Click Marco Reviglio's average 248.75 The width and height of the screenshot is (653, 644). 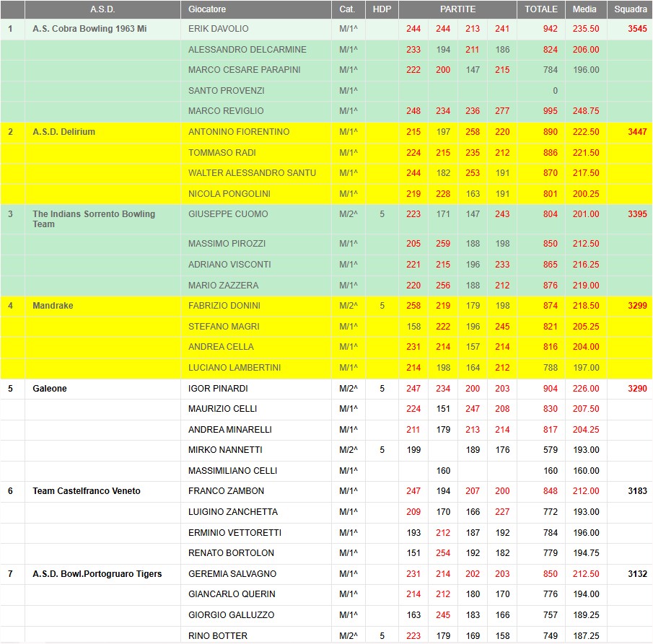tap(586, 111)
